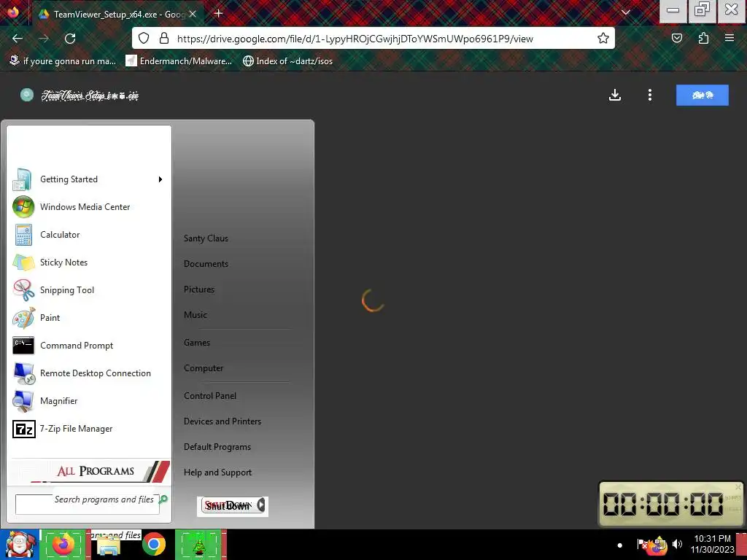Open the Shut Down options arrow
This screenshot has width=747, height=560.
[x=262, y=505]
